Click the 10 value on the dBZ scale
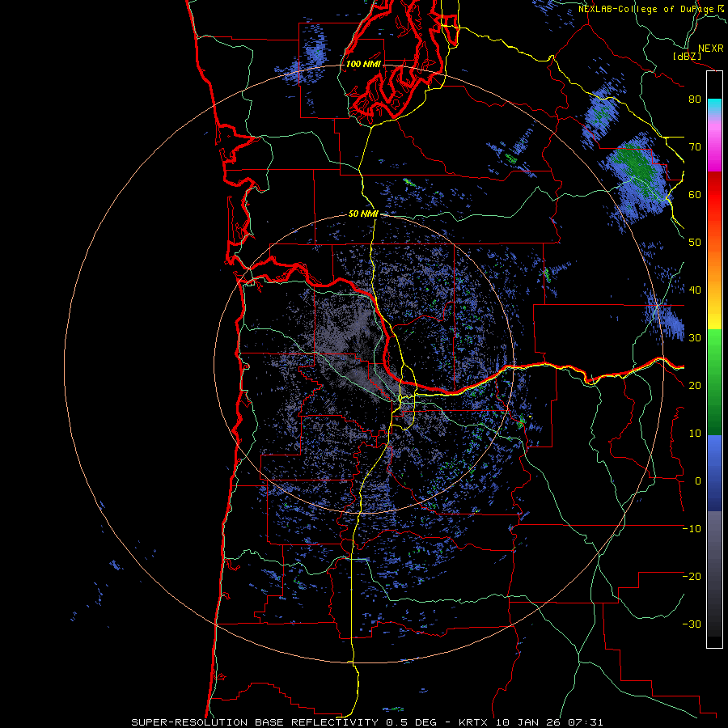Screen dimensions: 728x728 tap(695, 434)
